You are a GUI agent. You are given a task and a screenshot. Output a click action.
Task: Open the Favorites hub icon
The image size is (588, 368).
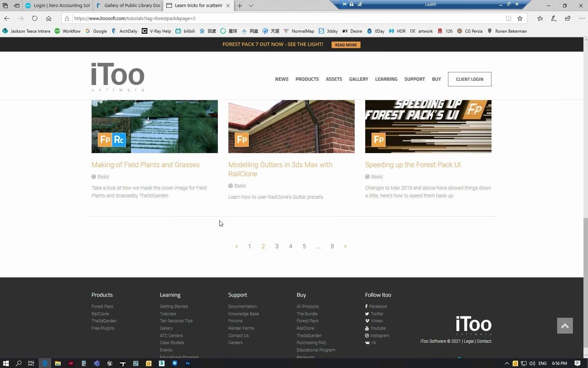click(x=540, y=18)
